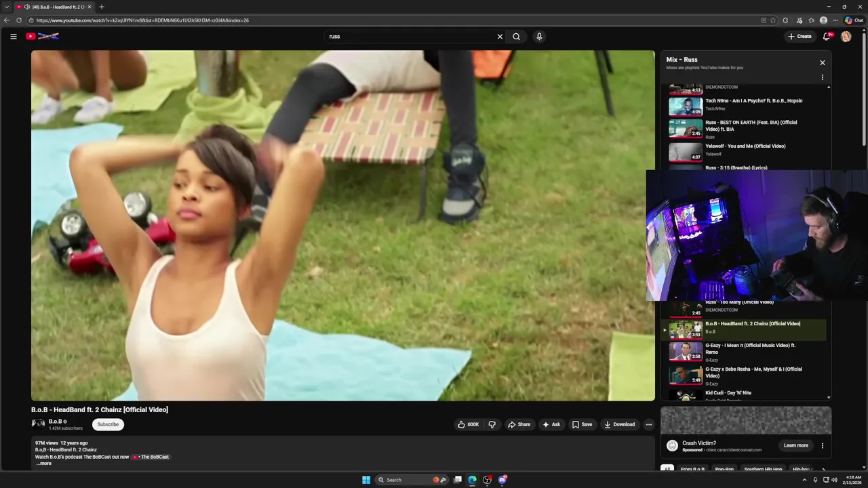Run search with magnifier button
The height and width of the screenshot is (488, 868).
[x=517, y=37]
